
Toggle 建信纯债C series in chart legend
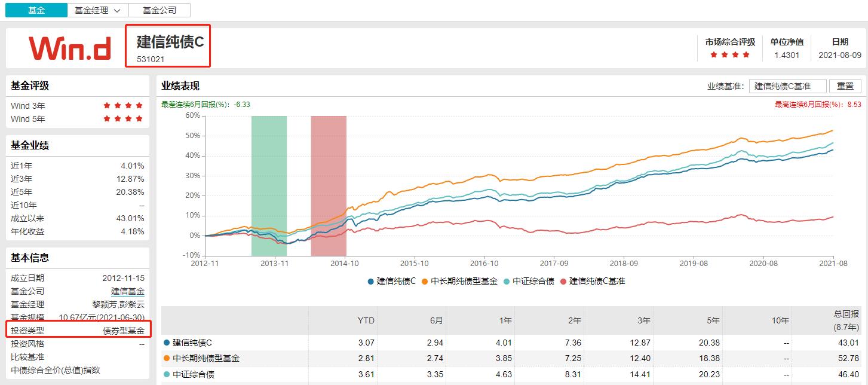392,281
